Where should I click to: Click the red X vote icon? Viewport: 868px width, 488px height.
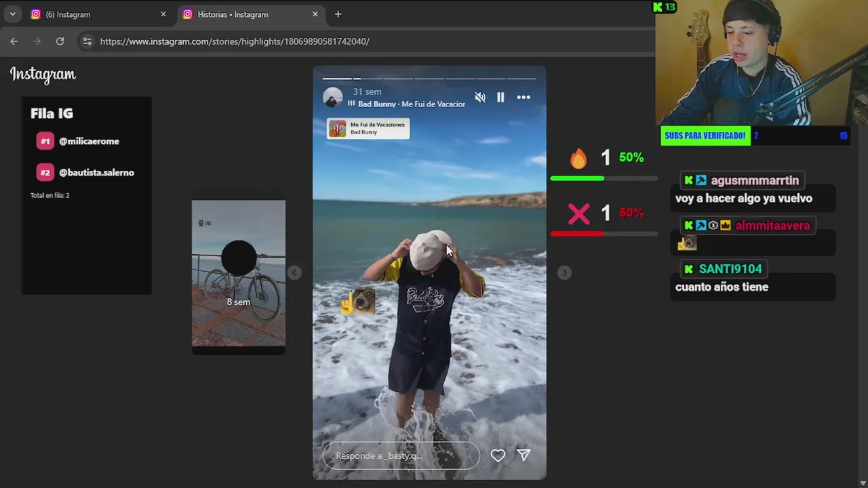pos(578,213)
